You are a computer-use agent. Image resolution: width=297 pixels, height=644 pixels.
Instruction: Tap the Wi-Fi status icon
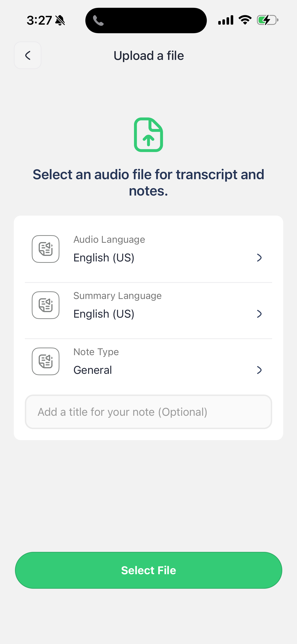(x=245, y=20)
